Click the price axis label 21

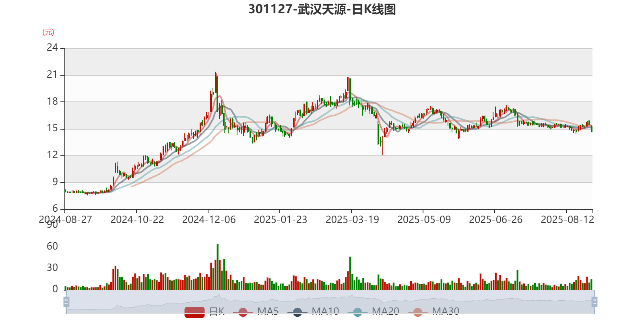[x=52, y=74]
